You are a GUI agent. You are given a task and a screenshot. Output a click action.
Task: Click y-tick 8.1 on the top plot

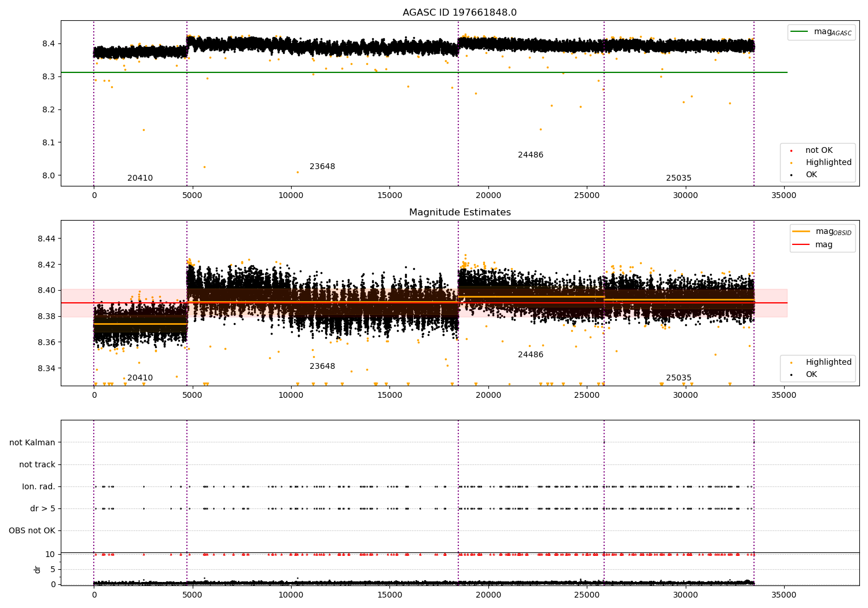tap(47, 142)
